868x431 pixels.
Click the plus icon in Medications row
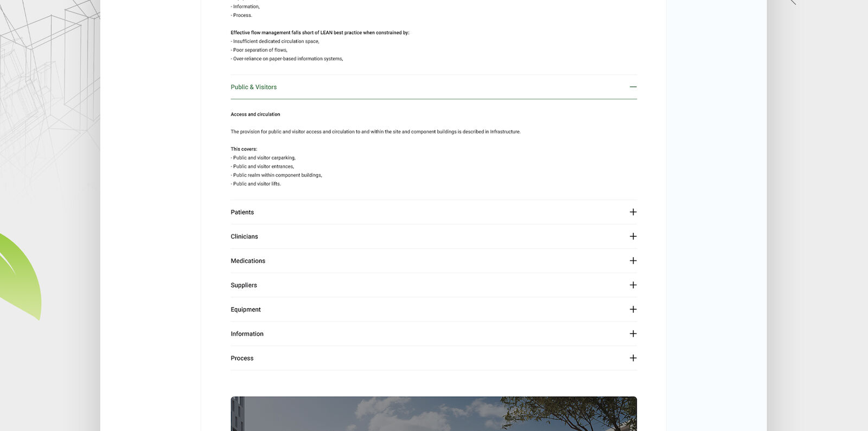633,261
